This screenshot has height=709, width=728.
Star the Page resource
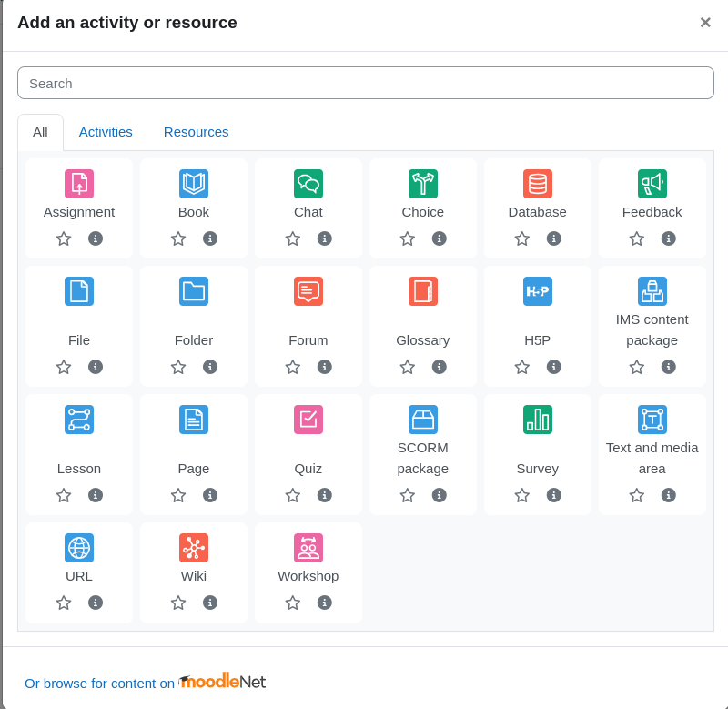[178, 495]
